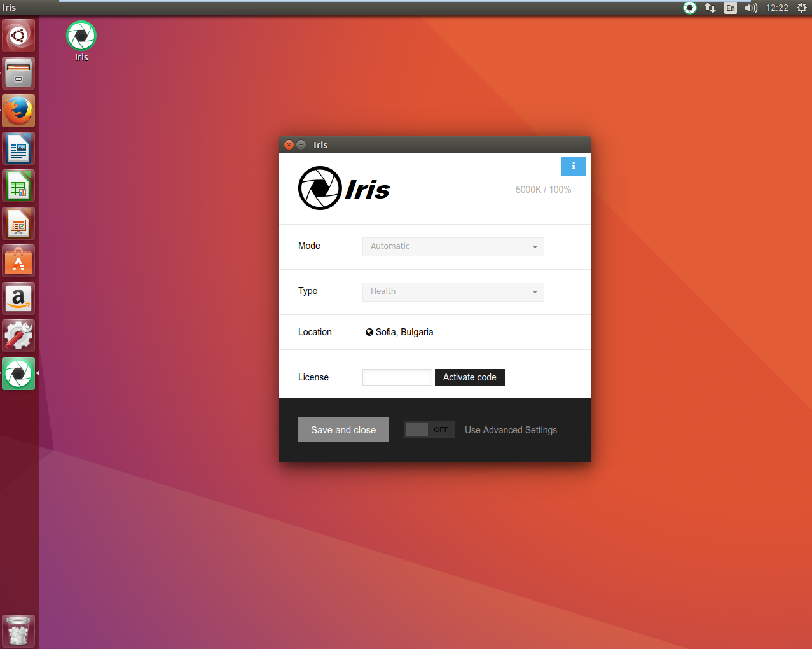Viewport: 812px width, 649px height.
Task: Open the Amazon launcher icon
Action: point(18,298)
